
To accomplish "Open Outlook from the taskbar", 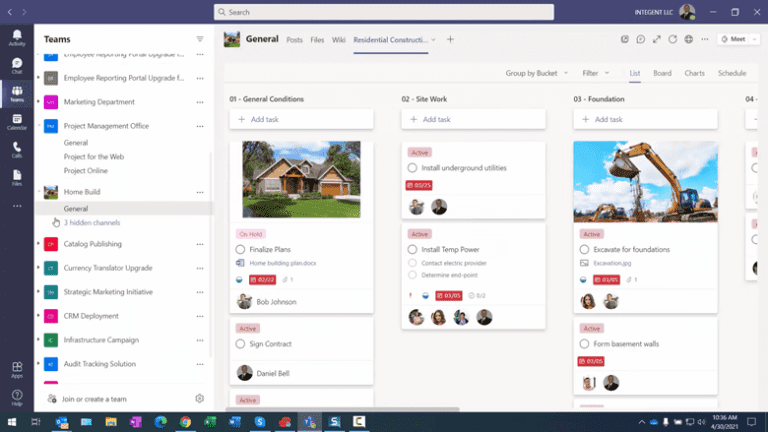I will (x=62, y=422).
